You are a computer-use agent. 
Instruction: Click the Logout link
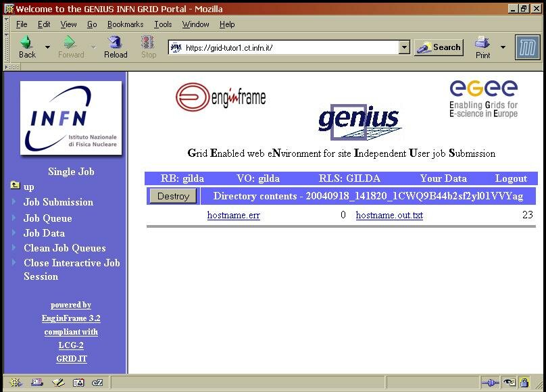point(511,178)
